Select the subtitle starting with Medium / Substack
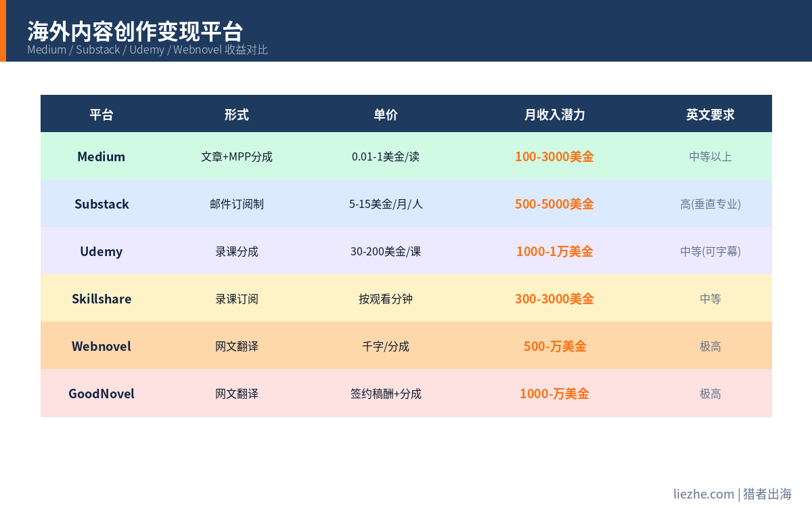Image resolution: width=812 pixels, height=508 pixels. pos(148,50)
